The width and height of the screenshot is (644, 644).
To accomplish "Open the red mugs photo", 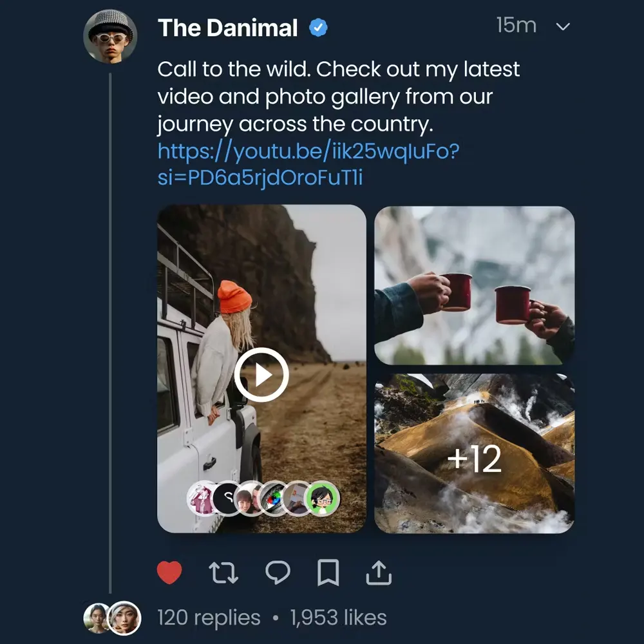I will pyautogui.click(x=474, y=285).
